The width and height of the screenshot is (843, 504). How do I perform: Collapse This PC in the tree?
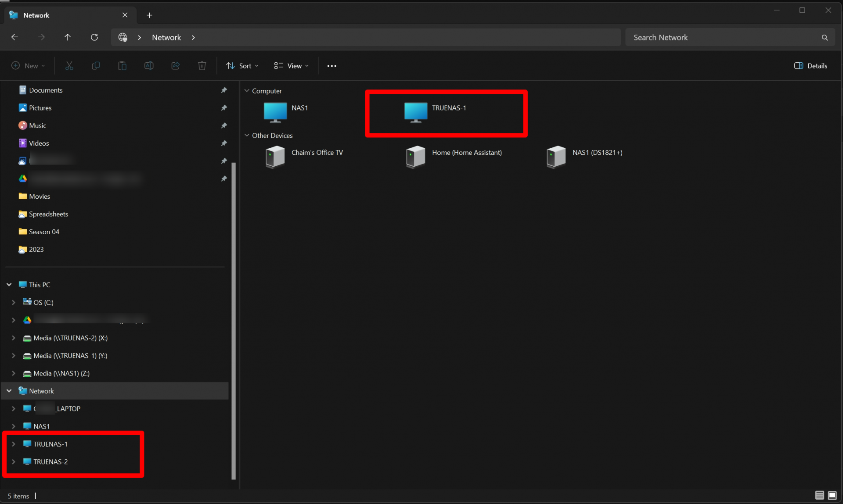(9, 285)
